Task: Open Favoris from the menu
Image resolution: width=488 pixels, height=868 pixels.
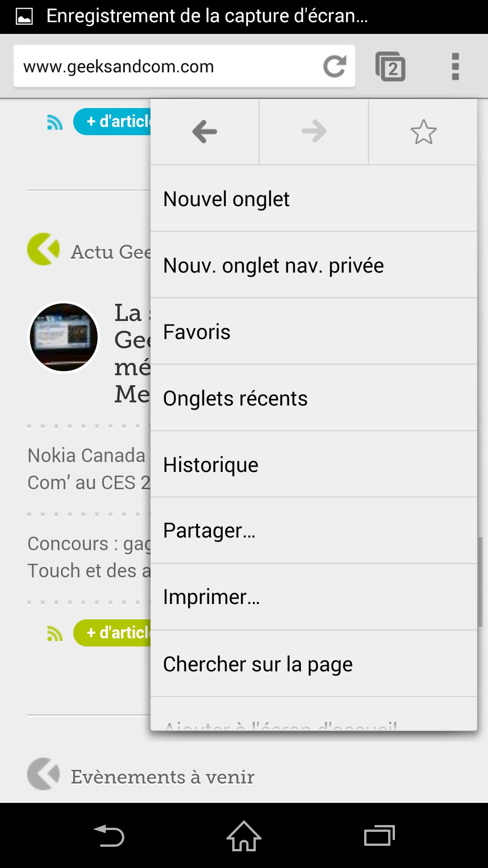Action: 314,332
